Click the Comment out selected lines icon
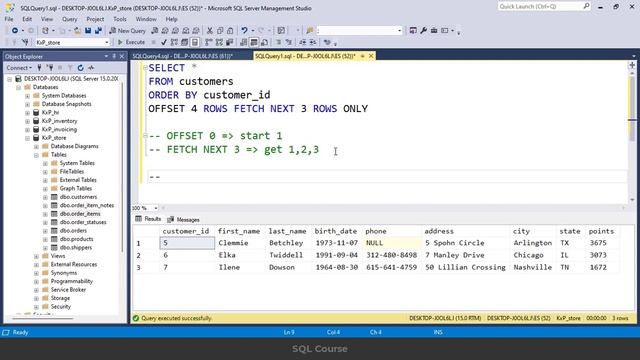This screenshot has width=640, height=360. pyautogui.click(x=279, y=42)
